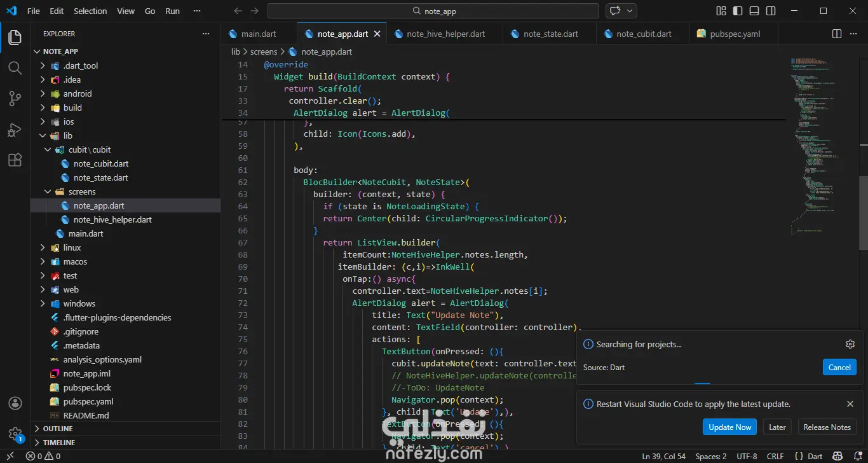This screenshot has width=868, height=463.
Task: Click the code minimap
Action: (823, 146)
